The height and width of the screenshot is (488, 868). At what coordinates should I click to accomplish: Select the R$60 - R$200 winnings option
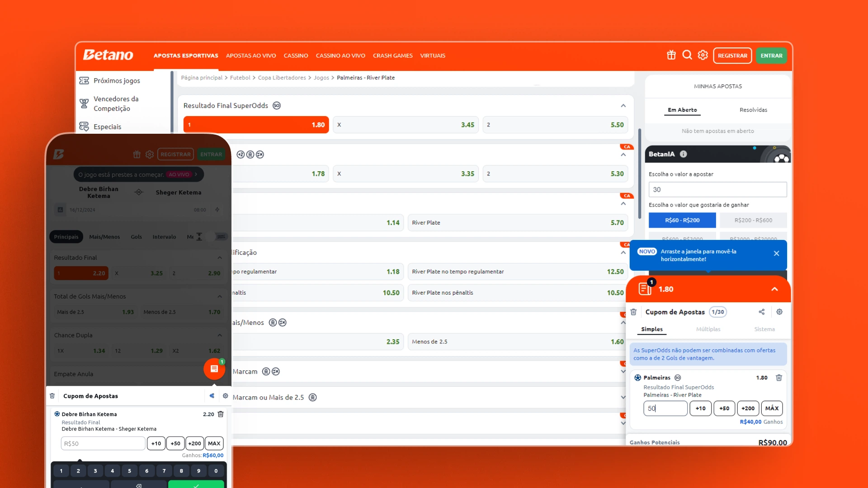682,220
